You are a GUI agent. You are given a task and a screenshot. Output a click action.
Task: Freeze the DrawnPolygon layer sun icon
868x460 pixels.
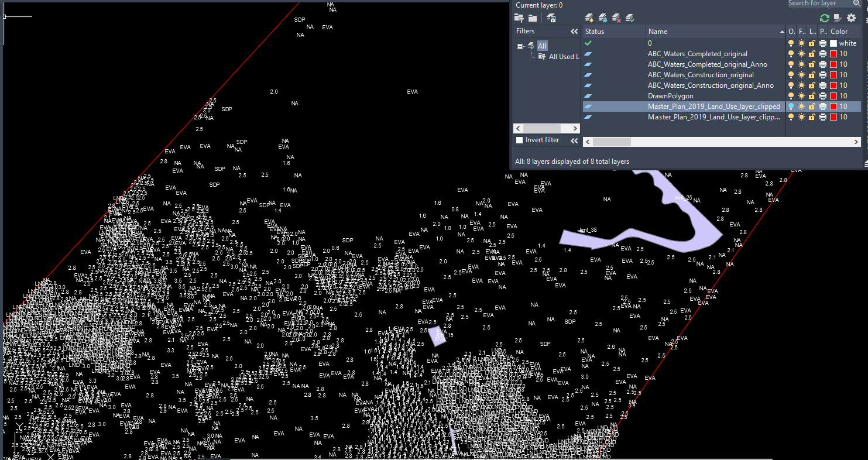(801, 96)
